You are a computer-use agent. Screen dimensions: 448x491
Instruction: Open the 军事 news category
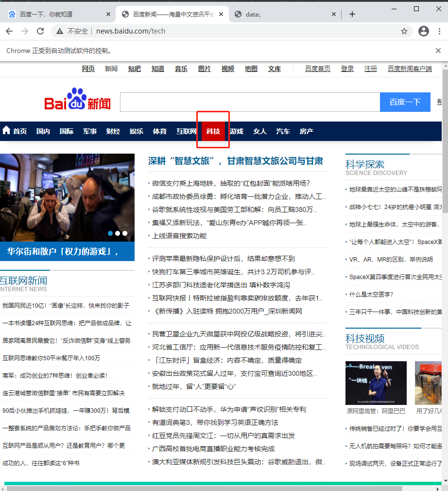tap(90, 131)
